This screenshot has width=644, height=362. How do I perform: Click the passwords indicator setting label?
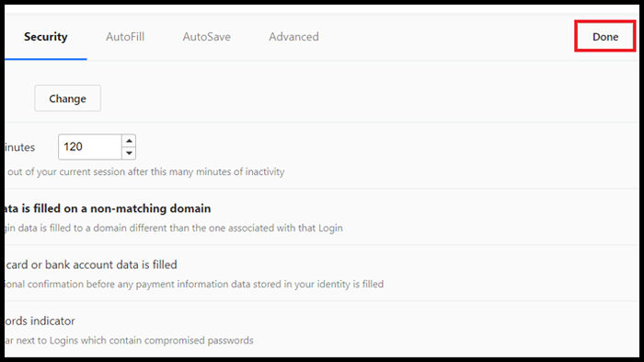pyautogui.click(x=40, y=321)
